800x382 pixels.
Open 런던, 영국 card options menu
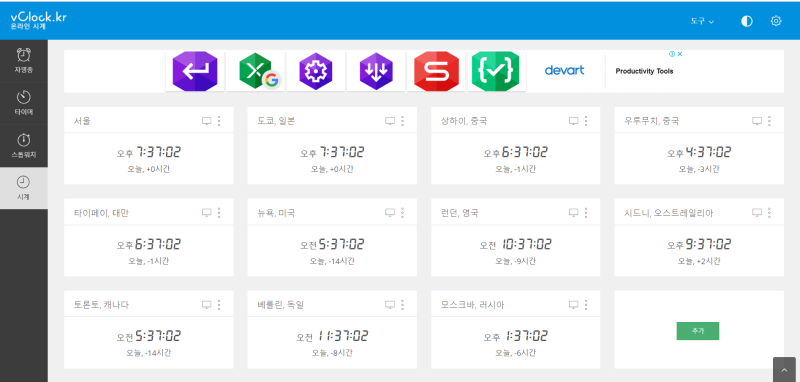pyautogui.click(x=586, y=212)
